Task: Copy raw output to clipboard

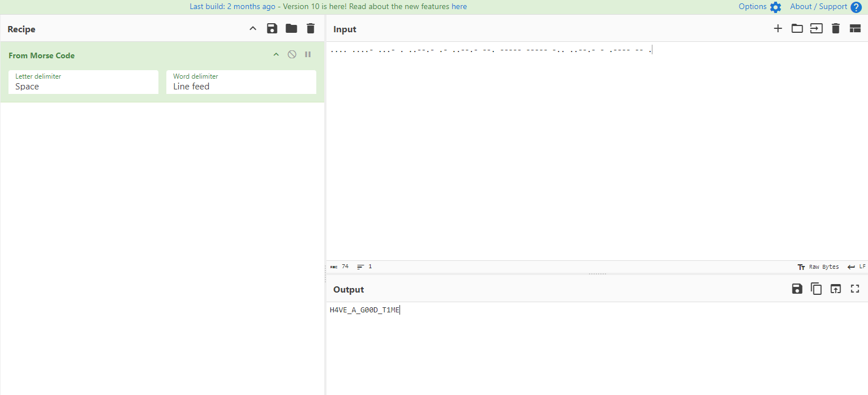Action: [816, 289]
